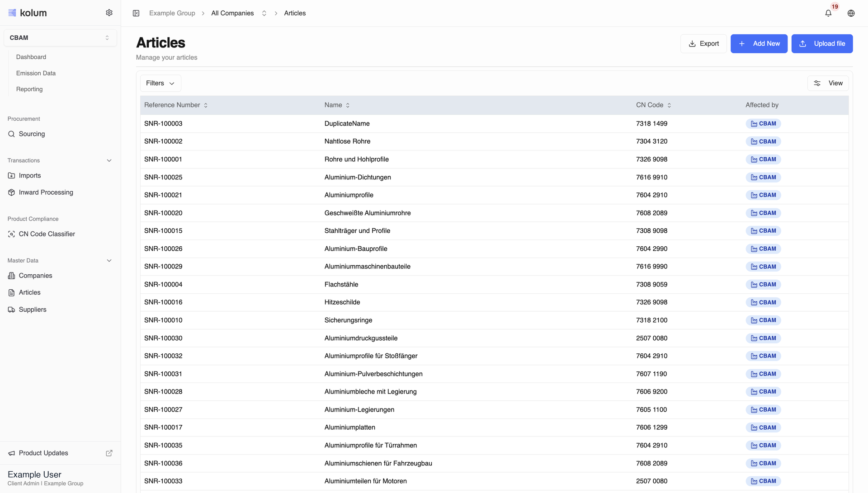Expand the Filters dropdown
This screenshot has width=868, height=493.
tap(160, 83)
